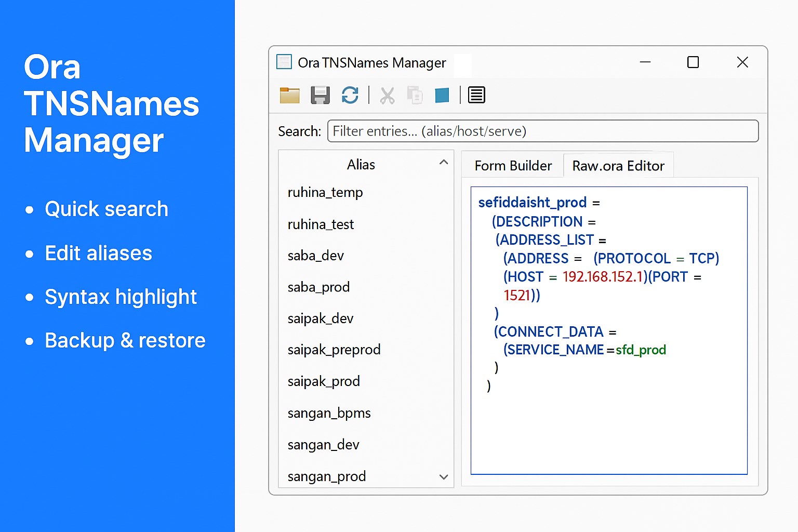
Task: Reload entries using the refresh icon
Action: tap(350, 95)
